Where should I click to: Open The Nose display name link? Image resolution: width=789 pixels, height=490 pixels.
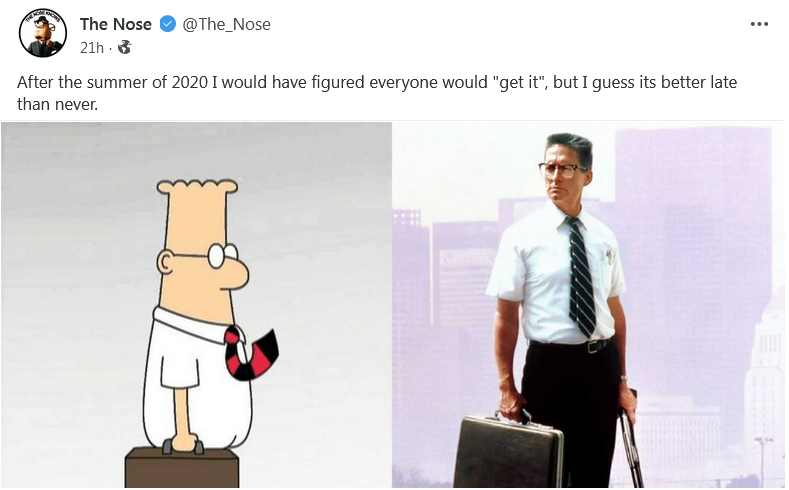coord(116,24)
